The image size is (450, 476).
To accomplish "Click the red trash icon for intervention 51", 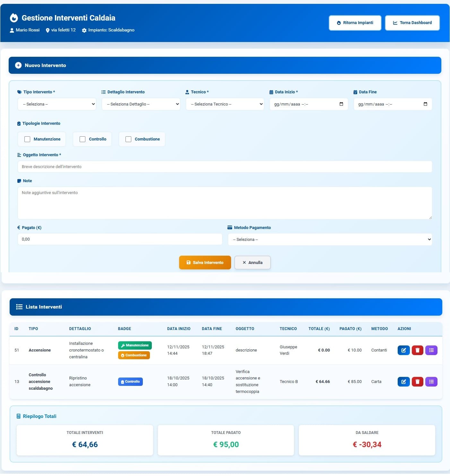I will point(417,350).
